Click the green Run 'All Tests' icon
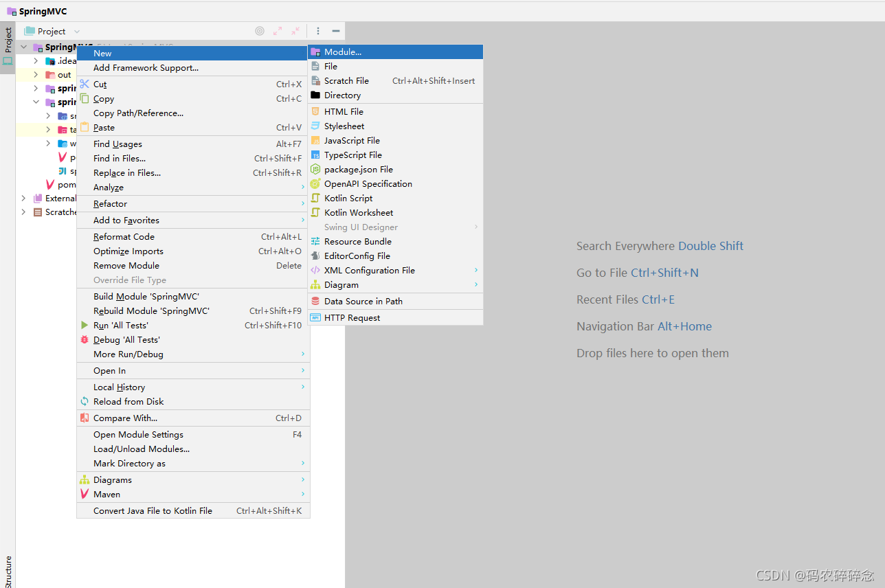885x588 pixels. [85, 325]
